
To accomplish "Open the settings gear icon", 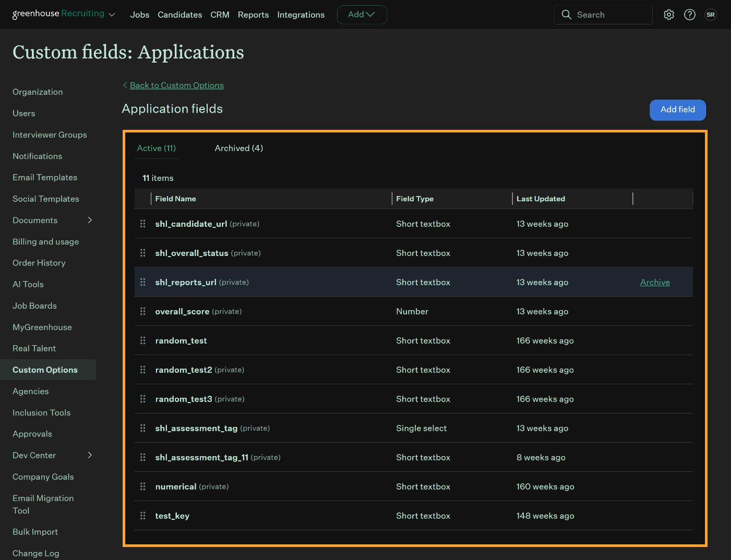I will tap(669, 15).
